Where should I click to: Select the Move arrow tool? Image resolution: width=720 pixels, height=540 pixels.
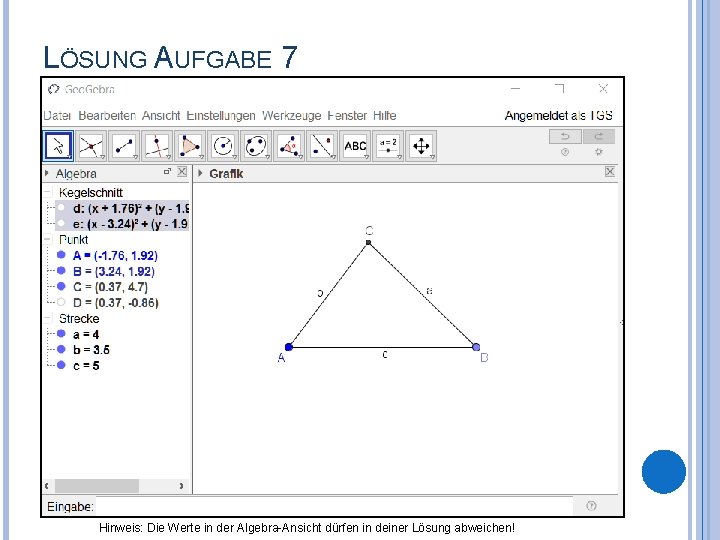(x=58, y=146)
